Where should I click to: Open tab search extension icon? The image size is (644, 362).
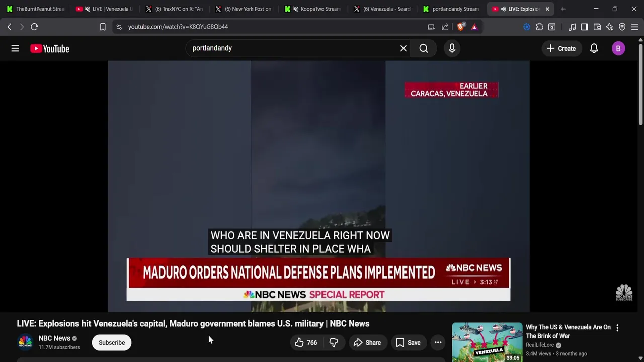[552, 27]
